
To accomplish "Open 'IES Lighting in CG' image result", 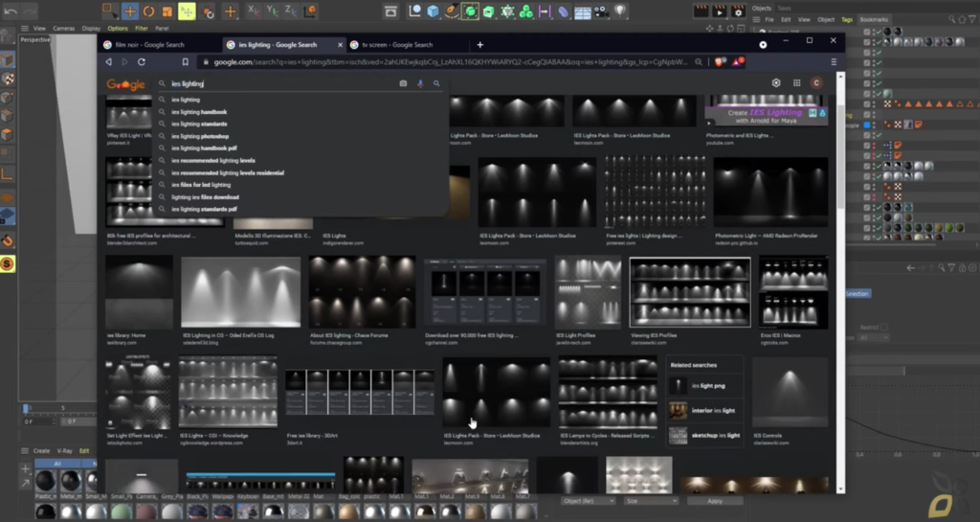I will pyautogui.click(x=240, y=292).
